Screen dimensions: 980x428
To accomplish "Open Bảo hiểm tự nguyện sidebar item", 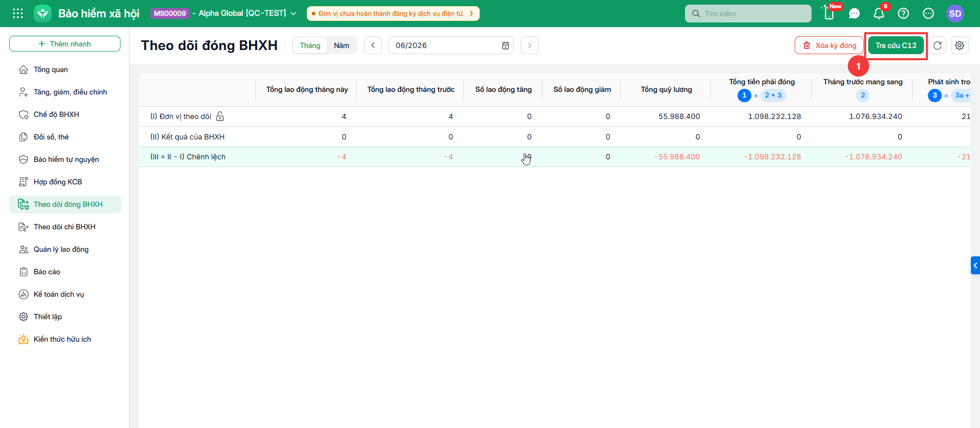I will (65, 159).
